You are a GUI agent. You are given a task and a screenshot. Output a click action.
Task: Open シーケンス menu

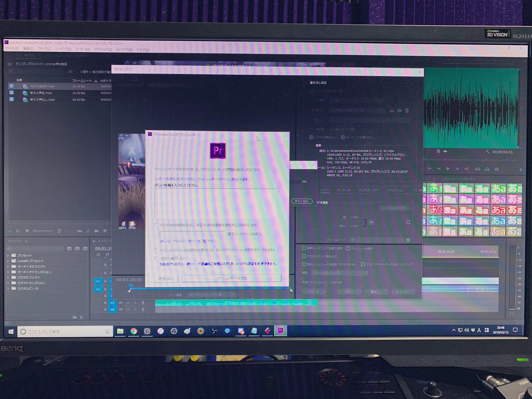tap(63, 49)
